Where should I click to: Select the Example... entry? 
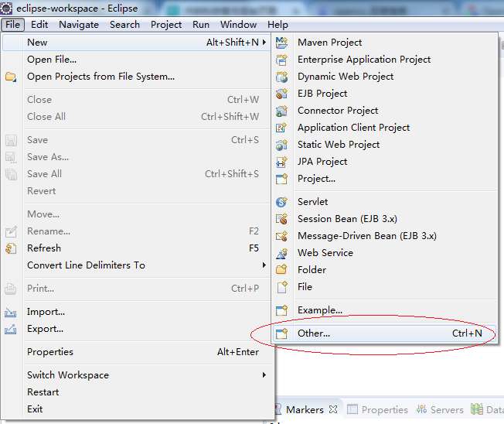(384, 310)
